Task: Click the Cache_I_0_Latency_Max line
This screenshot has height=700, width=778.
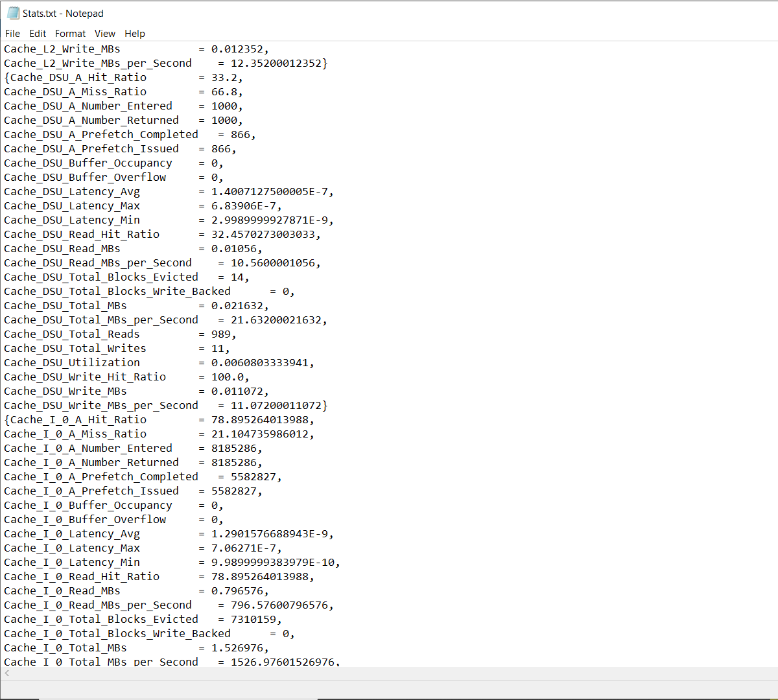Action: coord(143,548)
